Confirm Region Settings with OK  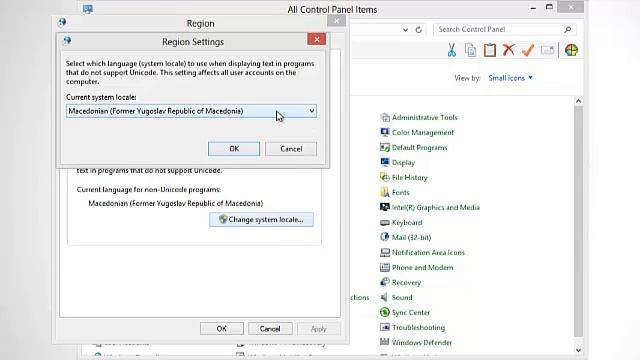(234, 149)
